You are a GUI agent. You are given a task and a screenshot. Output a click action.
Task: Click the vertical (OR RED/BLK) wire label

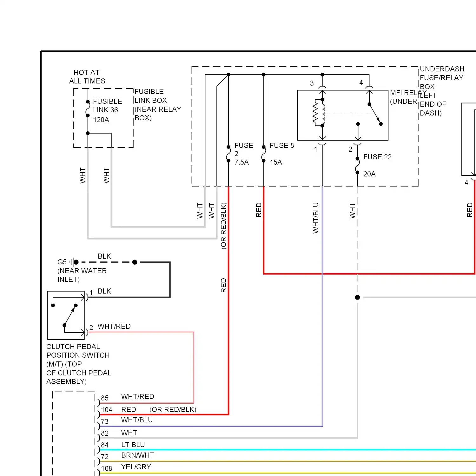(x=224, y=226)
